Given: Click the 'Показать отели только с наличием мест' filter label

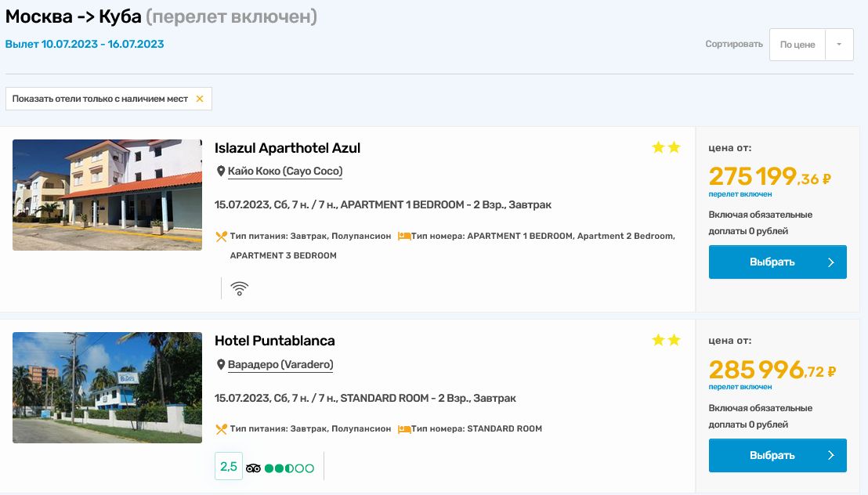Looking at the screenshot, I should [x=100, y=99].
